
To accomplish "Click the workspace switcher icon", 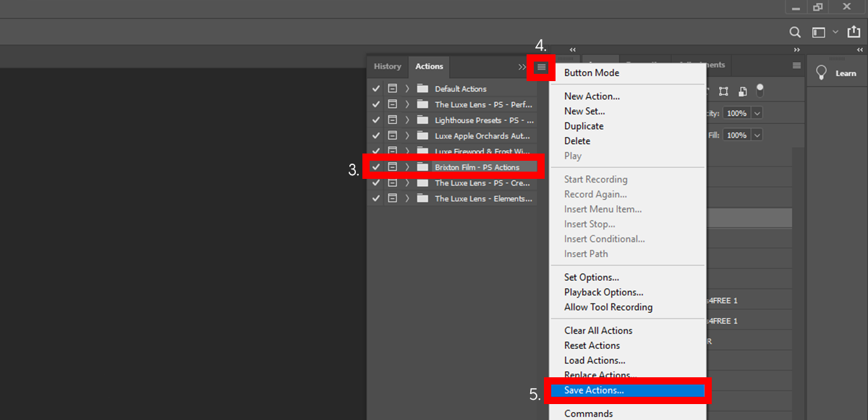I will point(819,32).
